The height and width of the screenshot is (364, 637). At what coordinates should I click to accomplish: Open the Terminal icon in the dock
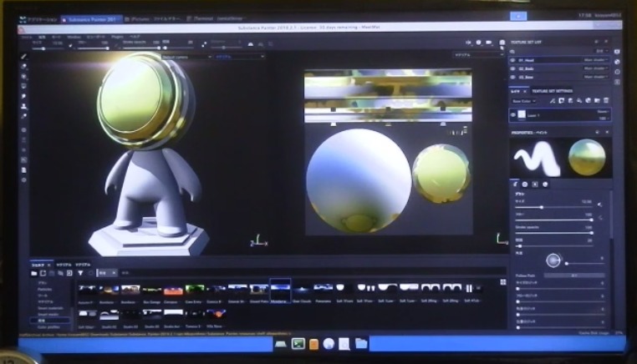click(x=298, y=344)
